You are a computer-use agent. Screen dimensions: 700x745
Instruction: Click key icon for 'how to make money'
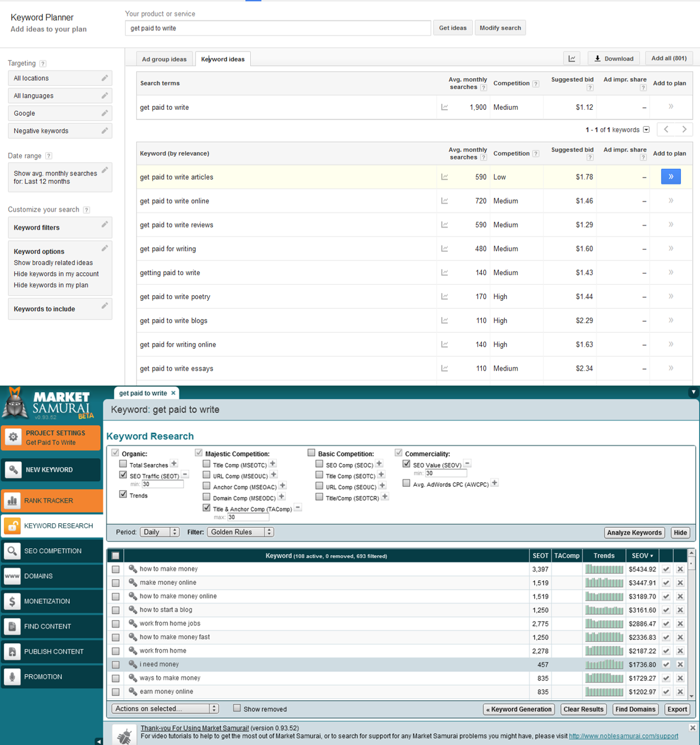coord(133,569)
